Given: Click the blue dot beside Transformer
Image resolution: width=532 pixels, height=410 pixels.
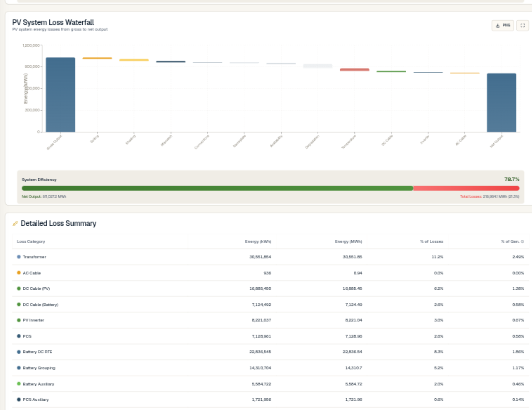Looking at the screenshot, I should click(x=19, y=257).
